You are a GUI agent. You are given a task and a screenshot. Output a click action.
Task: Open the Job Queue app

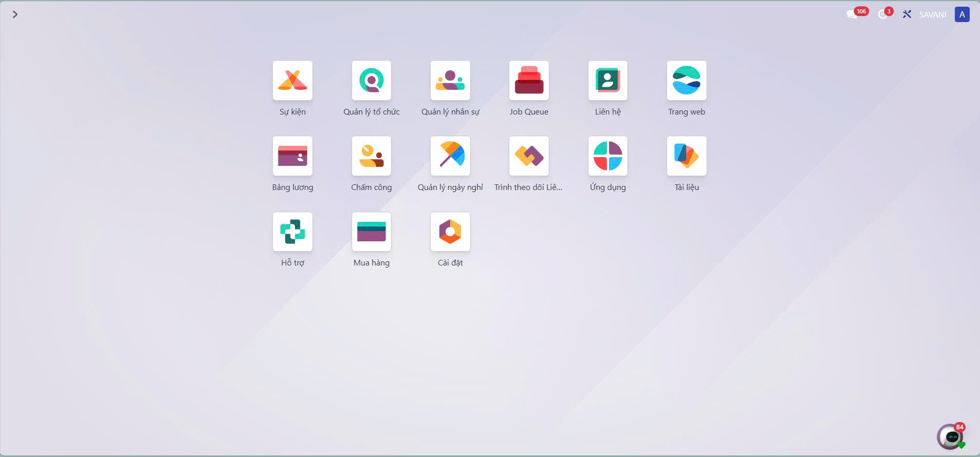529,81
